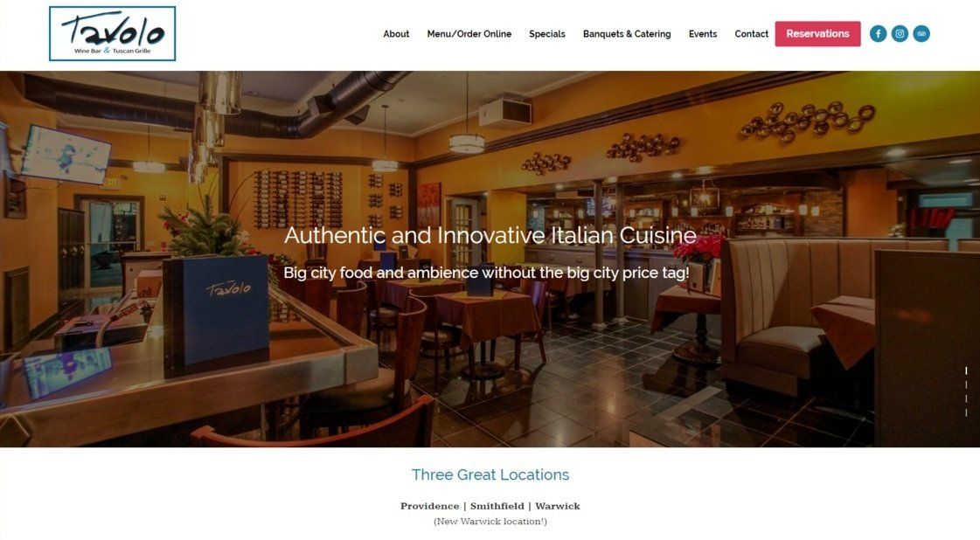This screenshot has width=980, height=540.
Task: Select the first slideshow indicator bar
Action: 966,371
